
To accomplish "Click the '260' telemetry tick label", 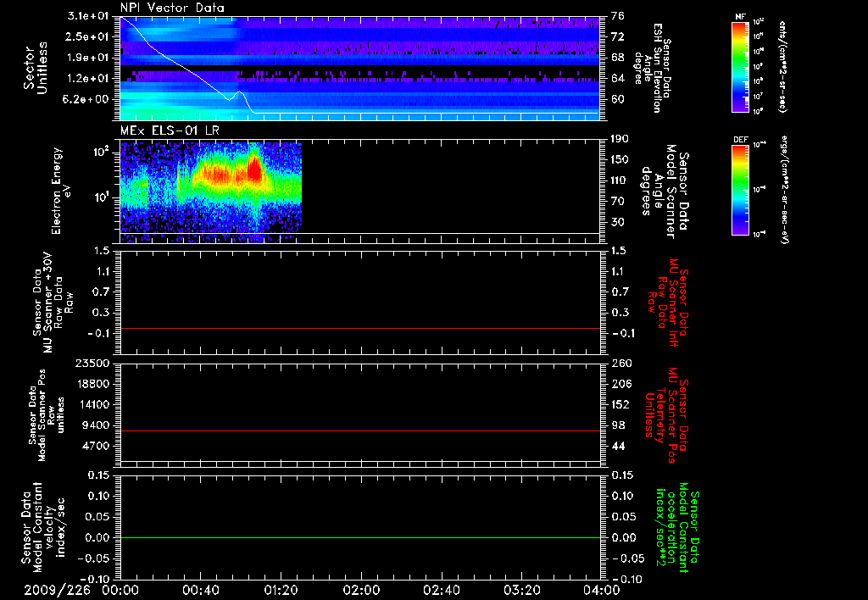I will pyautogui.click(x=620, y=363).
